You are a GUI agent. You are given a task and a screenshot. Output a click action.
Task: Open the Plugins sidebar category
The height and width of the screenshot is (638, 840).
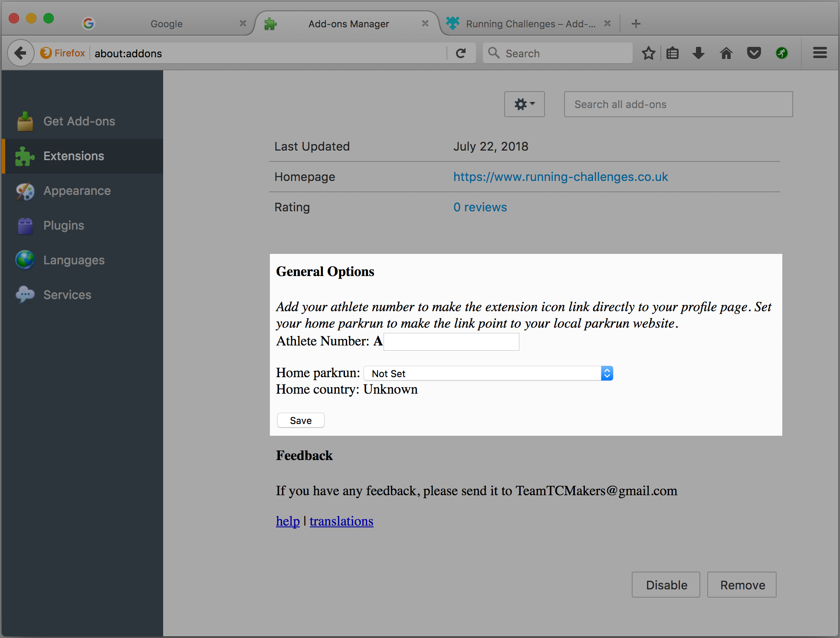pos(63,225)
